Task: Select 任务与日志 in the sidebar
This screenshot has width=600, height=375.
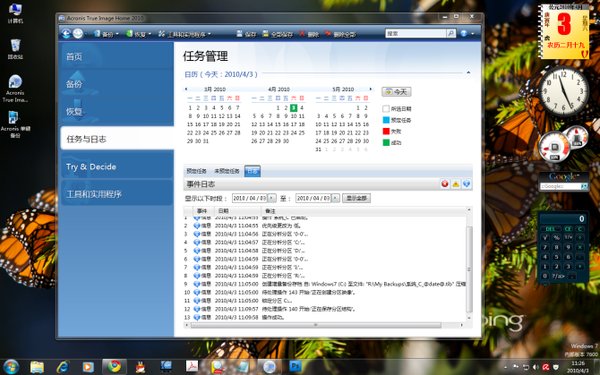Action: (117, 139)
